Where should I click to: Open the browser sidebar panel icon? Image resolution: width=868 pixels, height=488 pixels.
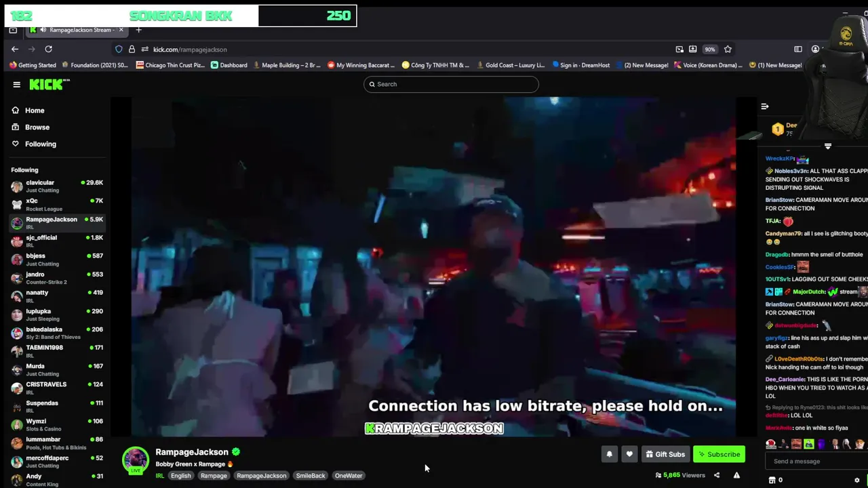click(x=798, y=49)
